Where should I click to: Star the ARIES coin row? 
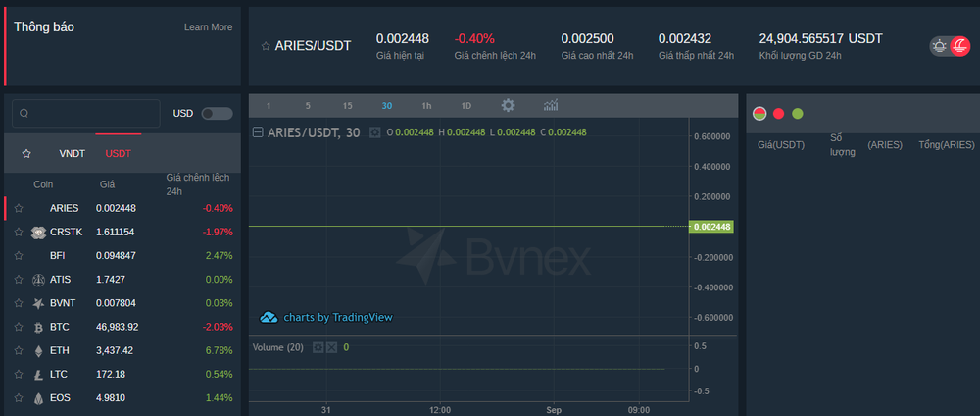(19, 208)
